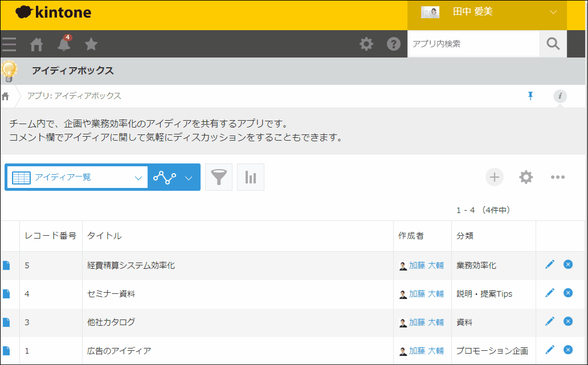Image resolution: width=588 pixels, height=365 pixels.
Task: Open the help question mark icon
Action: click(x=394, y=43)
